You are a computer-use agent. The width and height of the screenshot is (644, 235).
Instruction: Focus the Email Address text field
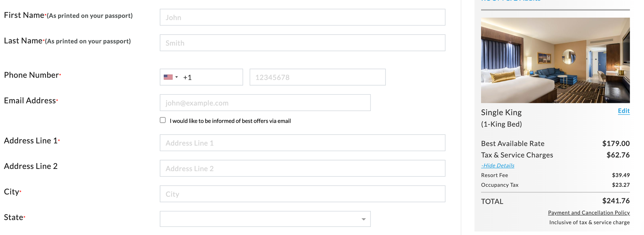265,103
